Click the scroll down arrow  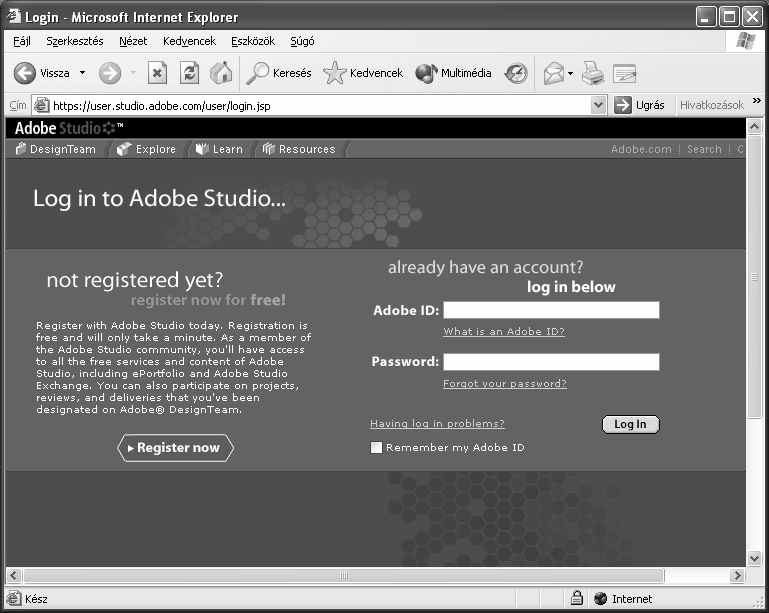point(754,558)
